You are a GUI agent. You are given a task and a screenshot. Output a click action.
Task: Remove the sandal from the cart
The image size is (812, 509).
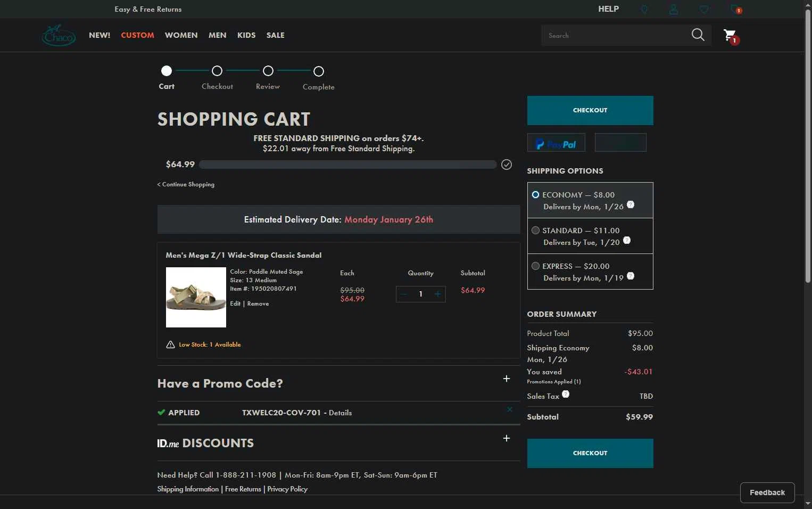pyautogui.click(x=258, y=303)
